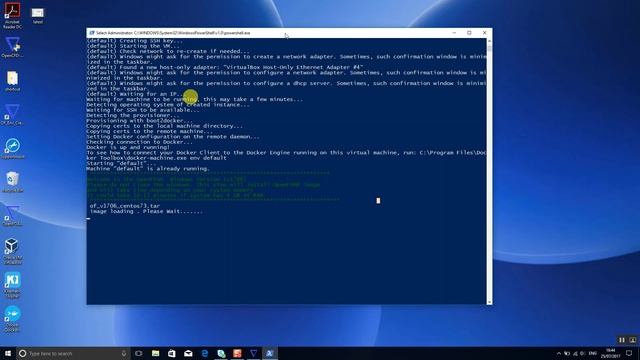The width and height of the screenshot is (640, 360).
Task: Open the blue wrench support tool shortcut
Action: tap(12, 149)
